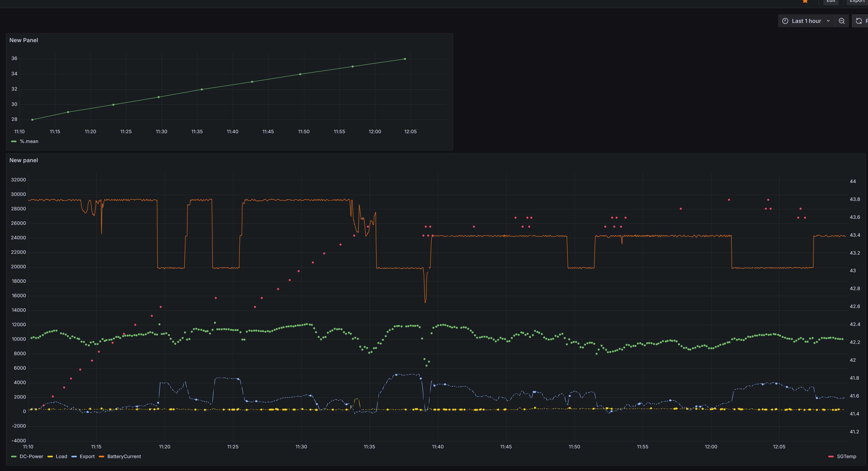
Task: Click the orange favorite star icon
Action: click(805, 1)
